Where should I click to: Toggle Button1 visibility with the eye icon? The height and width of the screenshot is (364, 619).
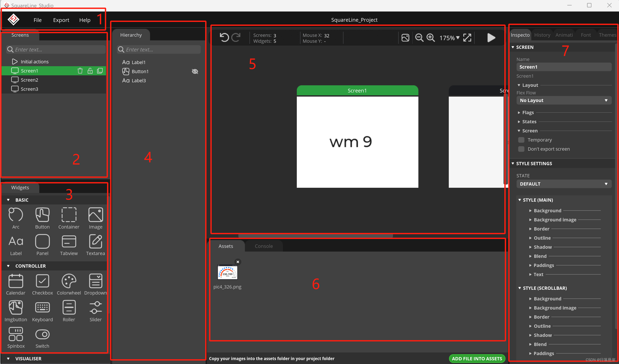(195, 71)
